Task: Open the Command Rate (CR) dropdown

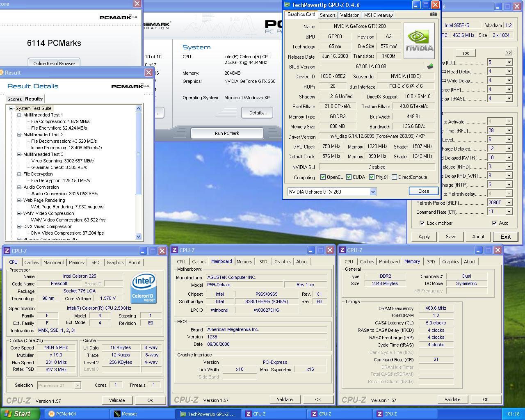Action: coord(509,212)
